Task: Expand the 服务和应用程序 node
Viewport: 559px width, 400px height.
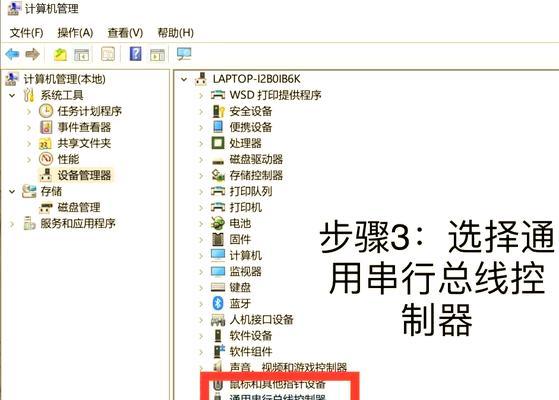Action: point(12,224)
